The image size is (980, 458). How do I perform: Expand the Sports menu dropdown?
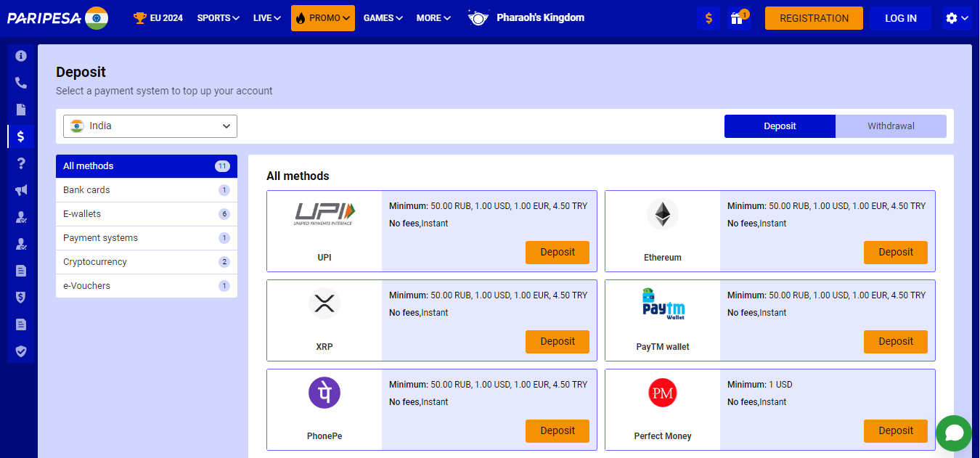(x=218, y=18)
